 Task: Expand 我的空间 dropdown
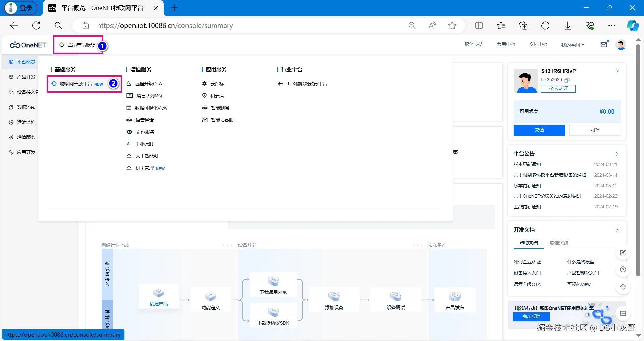[x=573, y=45]
